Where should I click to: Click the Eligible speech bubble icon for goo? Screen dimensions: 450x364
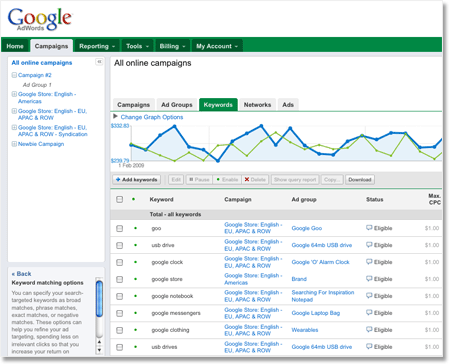tap(369, 228)
